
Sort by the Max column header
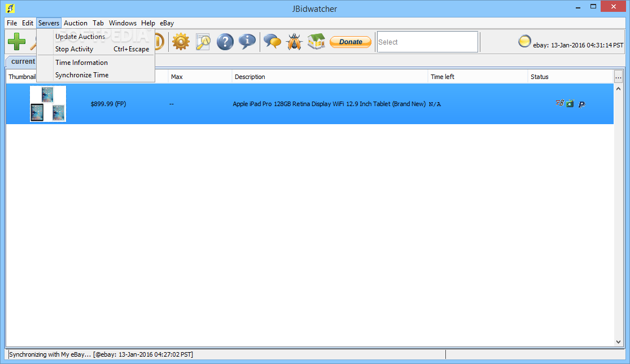200,76
